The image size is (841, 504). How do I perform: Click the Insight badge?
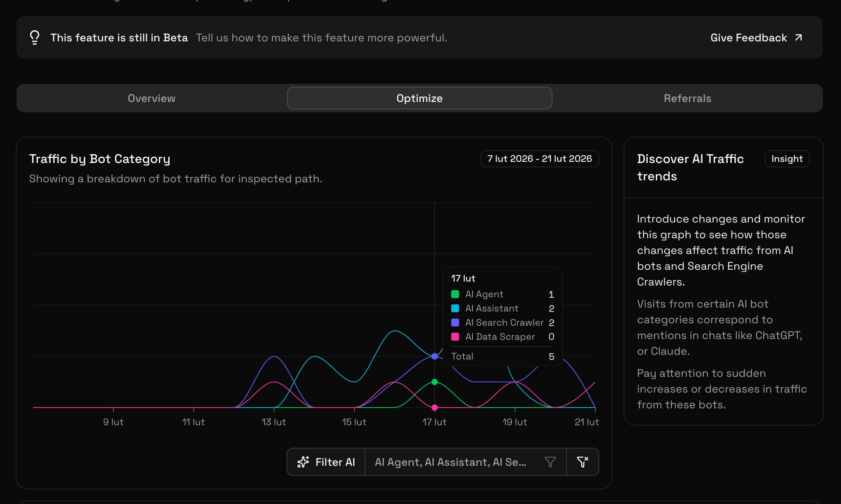click(x=787, y=159)
